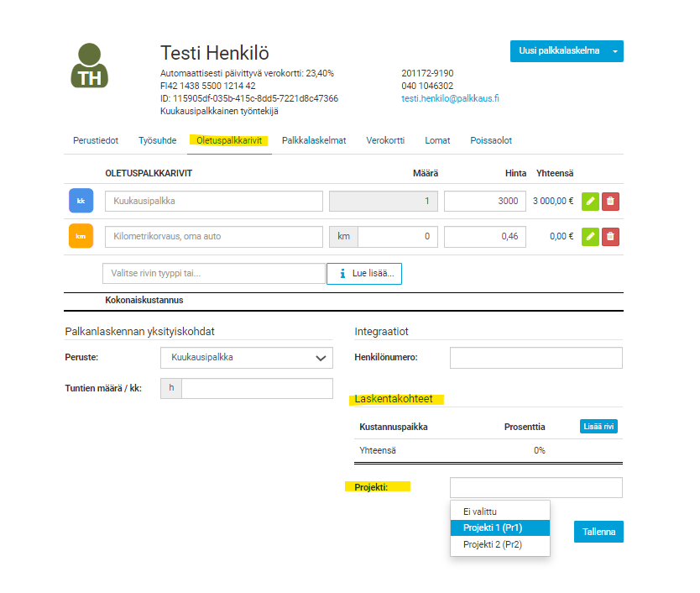
Task: Delete the Kuukausipalkka row with red trash icon
Action: [x=610, y=201]
